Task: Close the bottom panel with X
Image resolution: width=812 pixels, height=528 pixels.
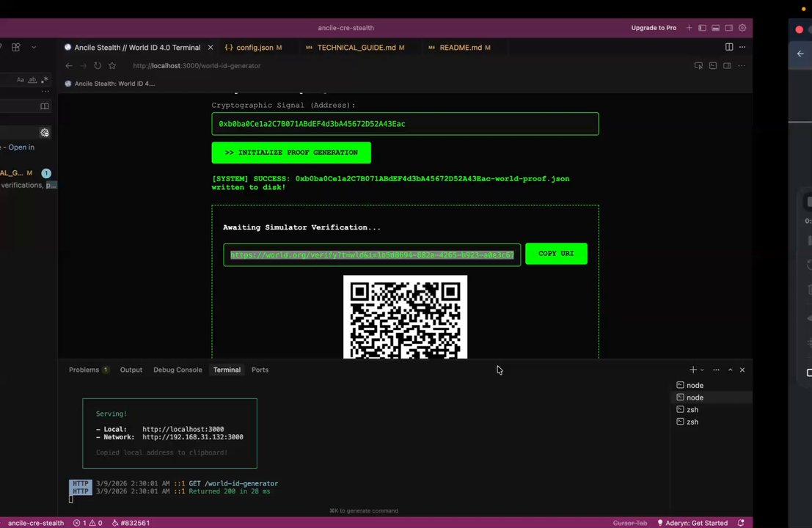Action: (742, 370)
